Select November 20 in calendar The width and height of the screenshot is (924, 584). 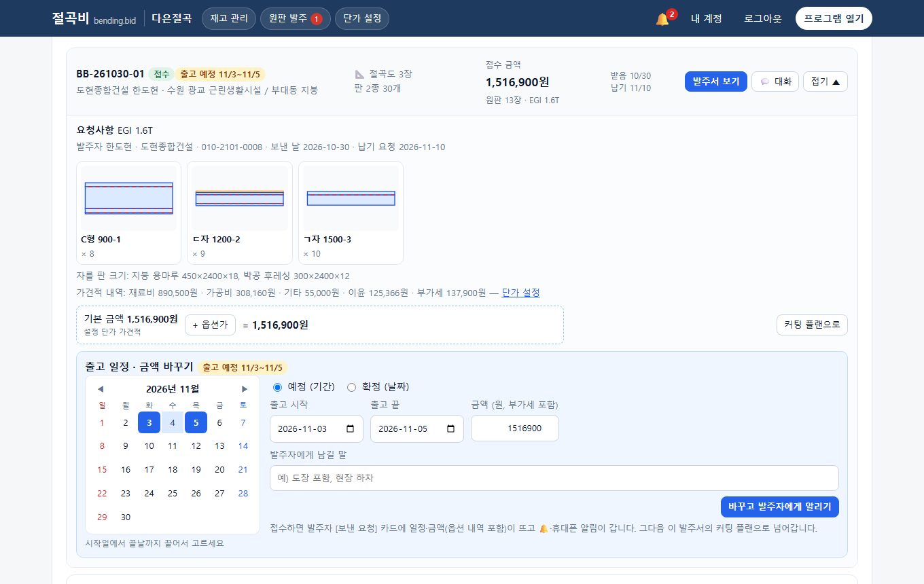pos(219,469)
